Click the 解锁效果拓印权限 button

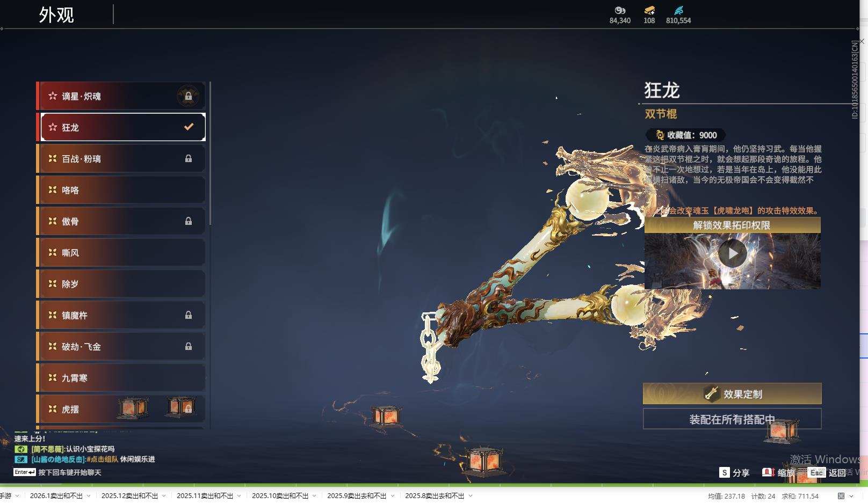[x=732, y=225]
